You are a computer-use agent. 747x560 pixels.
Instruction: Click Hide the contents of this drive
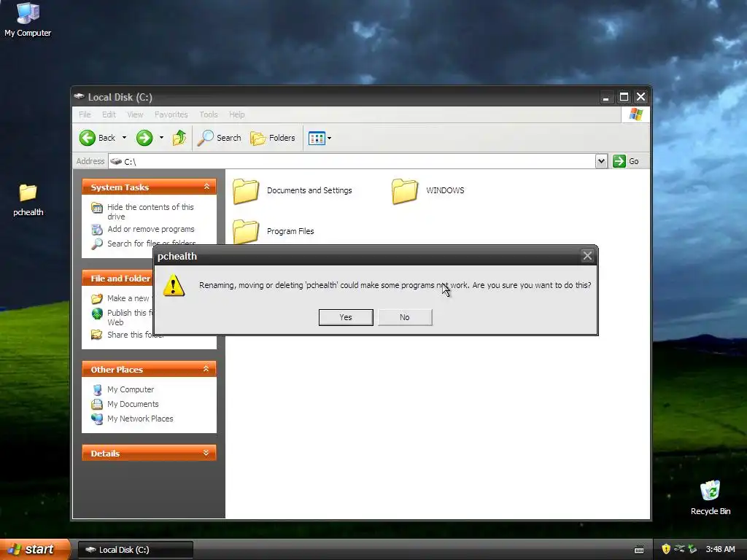click(x=150, y=211)
